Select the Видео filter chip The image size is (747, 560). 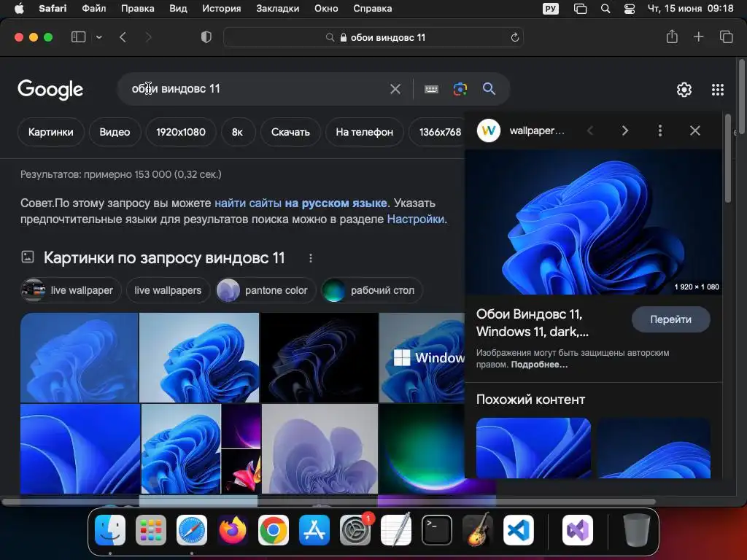(x=115, y=132)
